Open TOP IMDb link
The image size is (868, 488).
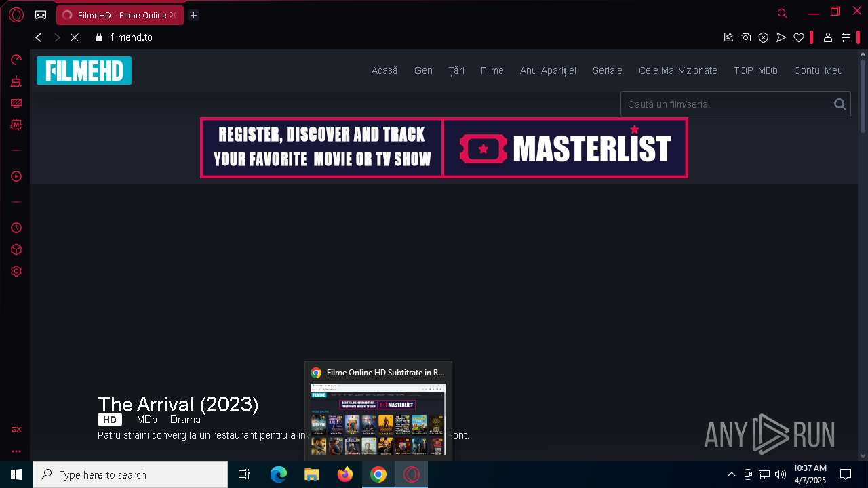pyautogui.click(x=755, y=70)
